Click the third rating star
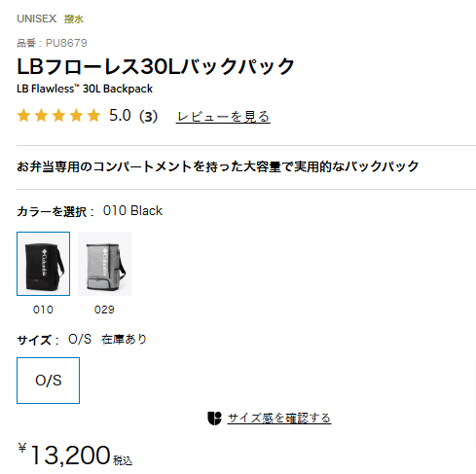The image size is (476, 474). (58, 116)
